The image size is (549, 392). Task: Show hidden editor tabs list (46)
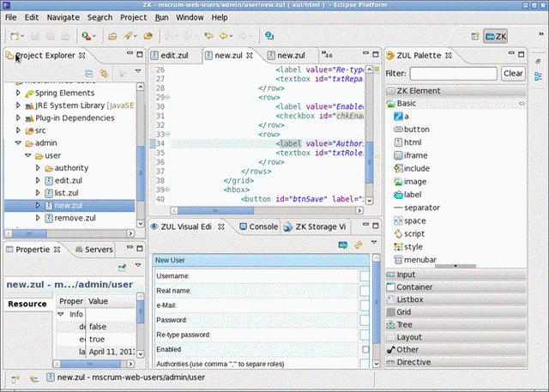327,55
